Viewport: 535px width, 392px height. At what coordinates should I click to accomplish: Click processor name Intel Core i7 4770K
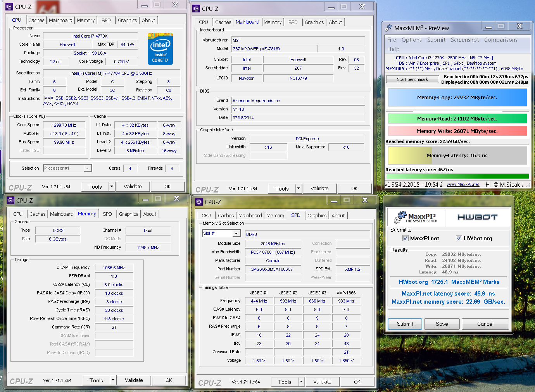point(90,36)
